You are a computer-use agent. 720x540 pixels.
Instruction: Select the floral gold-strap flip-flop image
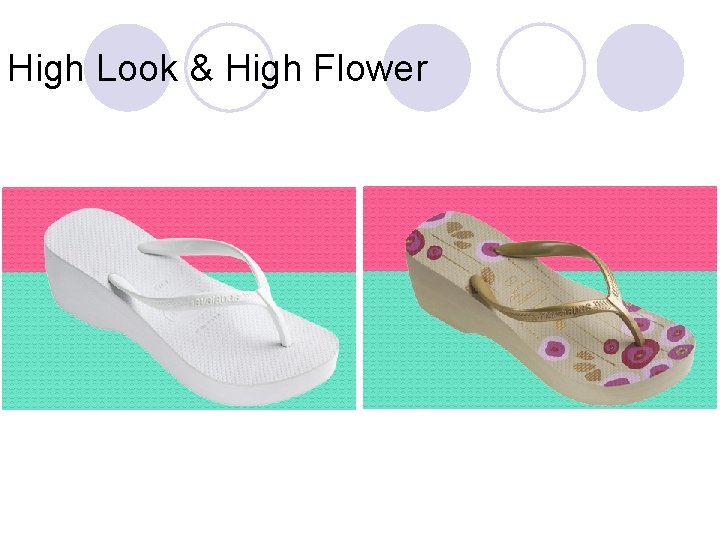tap(540, 298)
